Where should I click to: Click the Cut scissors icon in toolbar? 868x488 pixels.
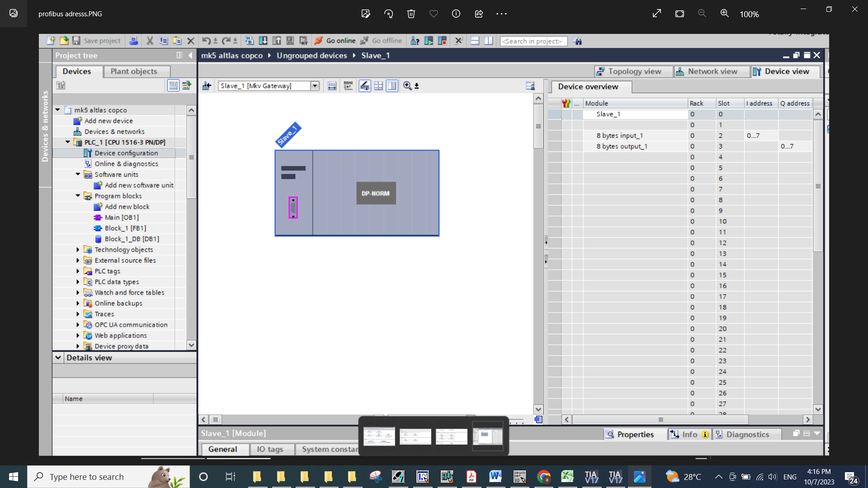tap(150, 41)
